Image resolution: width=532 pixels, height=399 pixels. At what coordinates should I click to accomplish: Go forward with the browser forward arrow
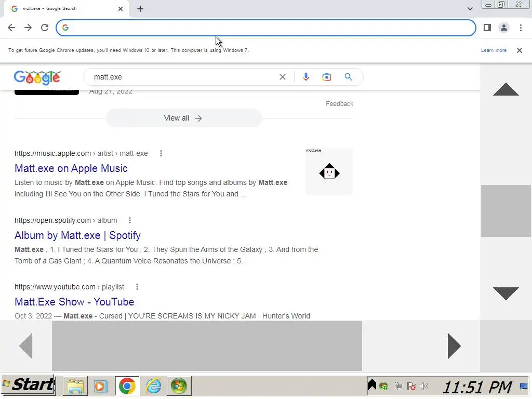28,28
